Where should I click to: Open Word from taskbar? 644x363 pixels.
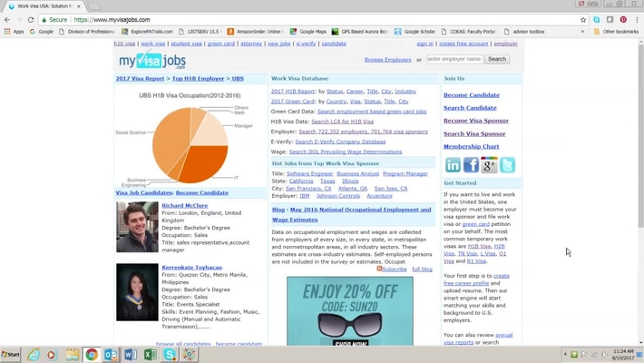click(x=131, y=354)
